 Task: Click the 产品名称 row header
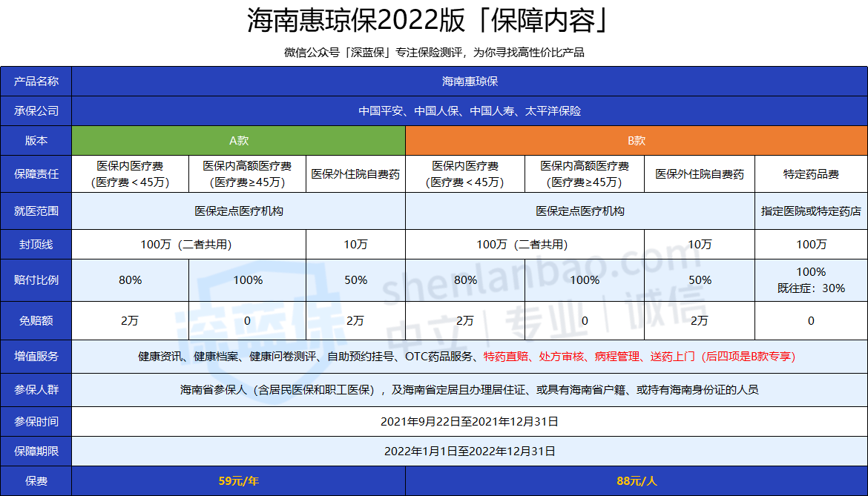click(36, 82)
